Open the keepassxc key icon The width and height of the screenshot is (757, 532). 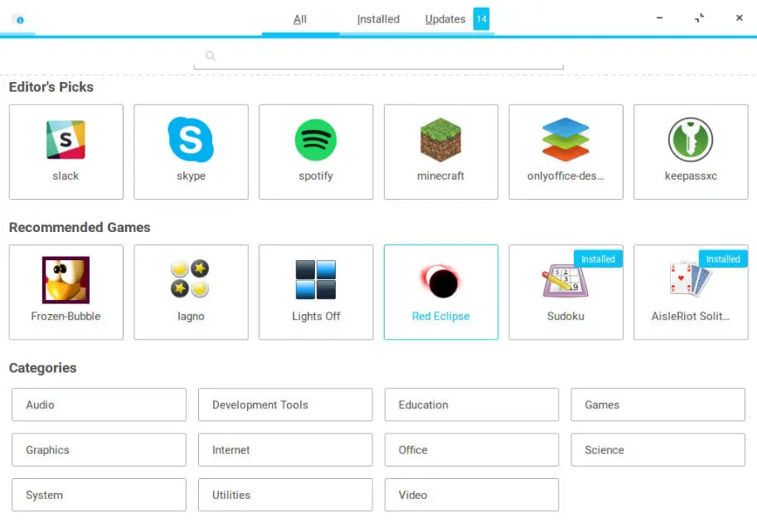691,140
